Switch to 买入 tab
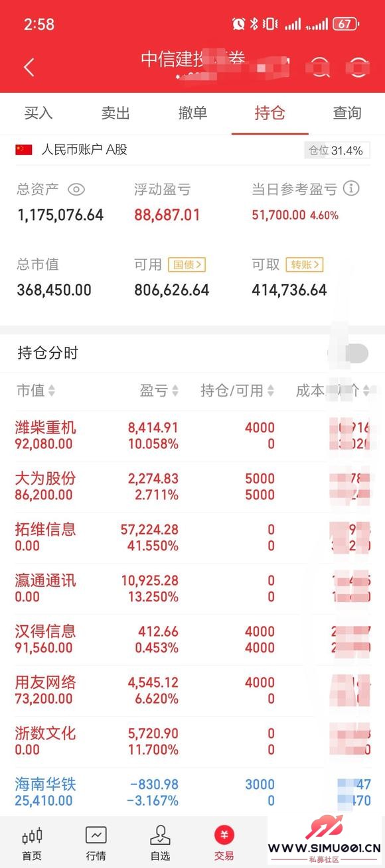This screenshot has height=868, width=385. tap(38, 113)
